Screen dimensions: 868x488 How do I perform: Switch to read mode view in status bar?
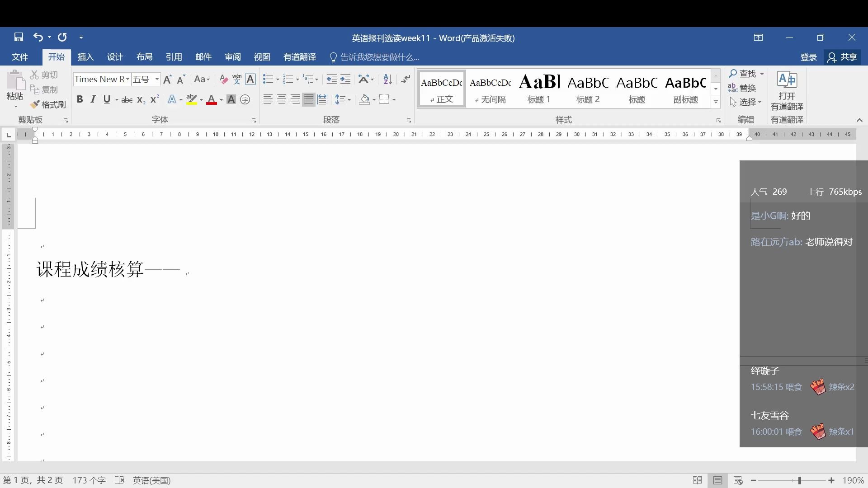point(698,480)
